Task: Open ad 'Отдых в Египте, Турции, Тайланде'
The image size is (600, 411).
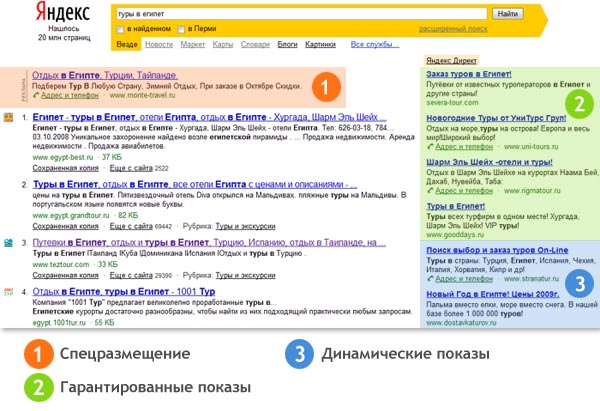Action: tap(104, 75)
